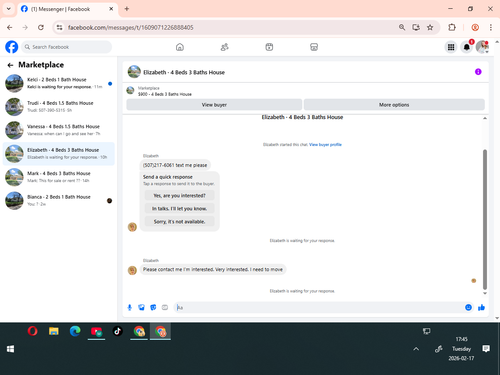The height and width of the screenshot is (375, 500).
Task: Open Trudi - 4 Beds 1.5 Baths House chat
Action: point(59,107)
